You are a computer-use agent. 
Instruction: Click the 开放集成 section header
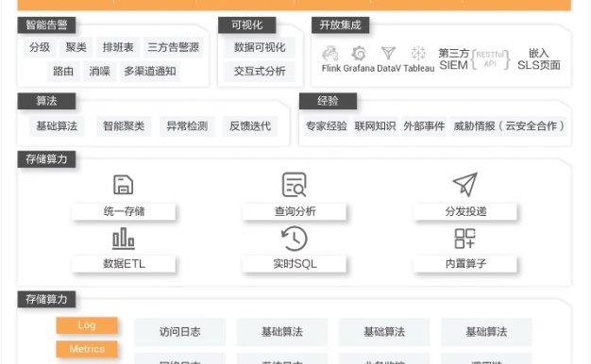coord(341,25)
